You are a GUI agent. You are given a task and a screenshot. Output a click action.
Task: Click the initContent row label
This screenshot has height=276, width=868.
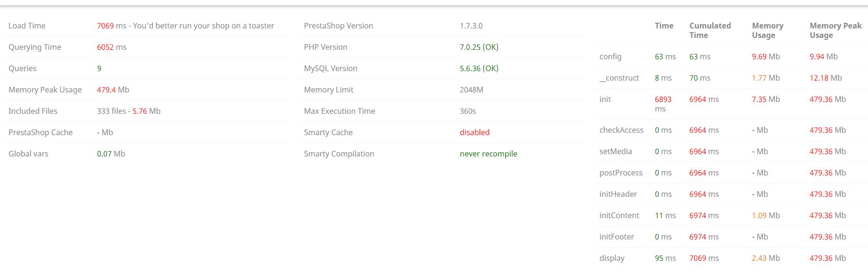(619, 215)
